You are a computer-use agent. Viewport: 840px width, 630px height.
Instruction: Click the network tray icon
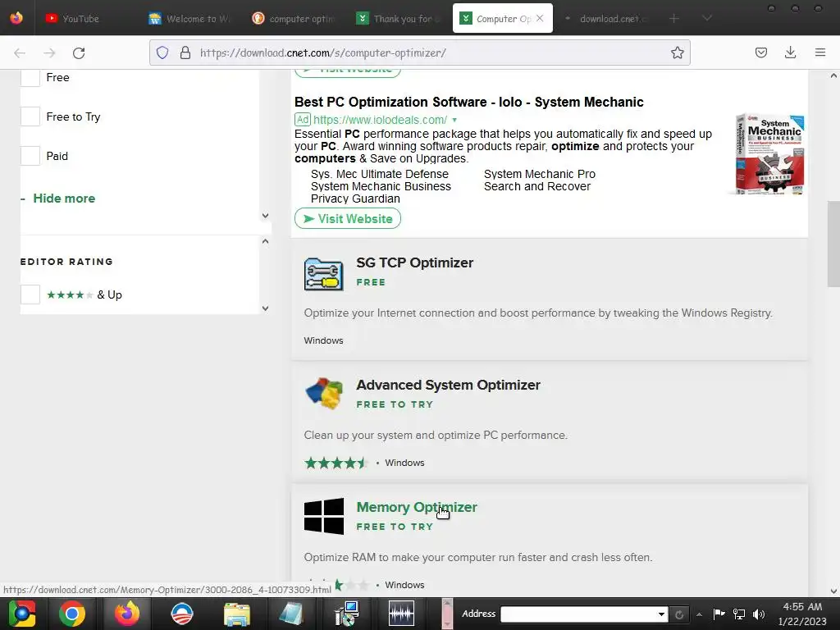[x=739, y=614]
